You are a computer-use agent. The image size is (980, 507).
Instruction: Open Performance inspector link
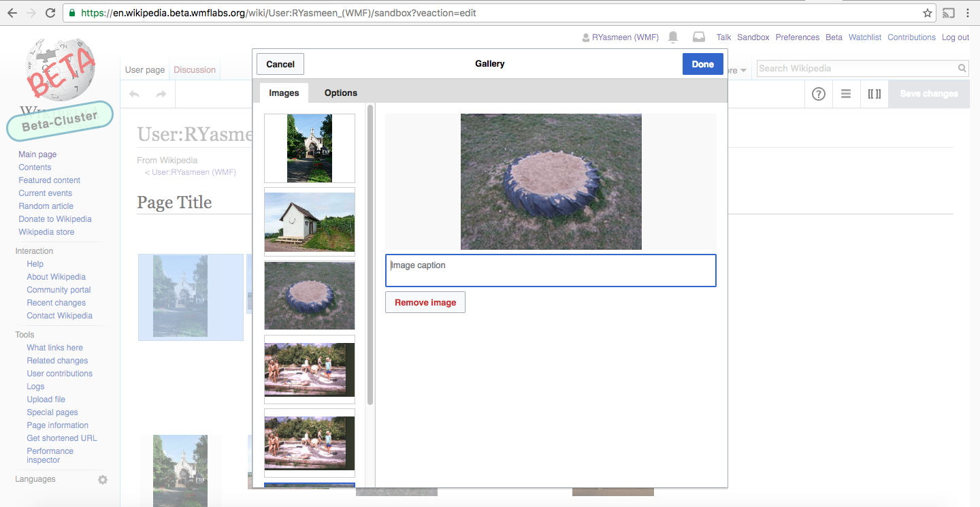[x=50, y=455]
